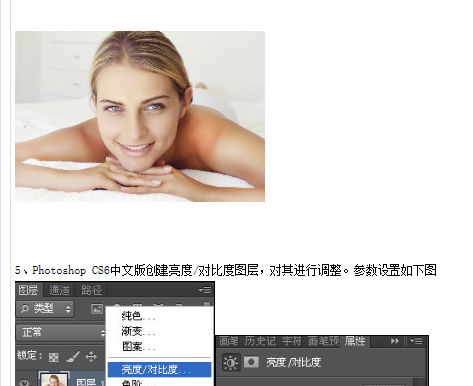
Task: Switch to the 路径 (Paths) tab
Action: click(91, 290)
